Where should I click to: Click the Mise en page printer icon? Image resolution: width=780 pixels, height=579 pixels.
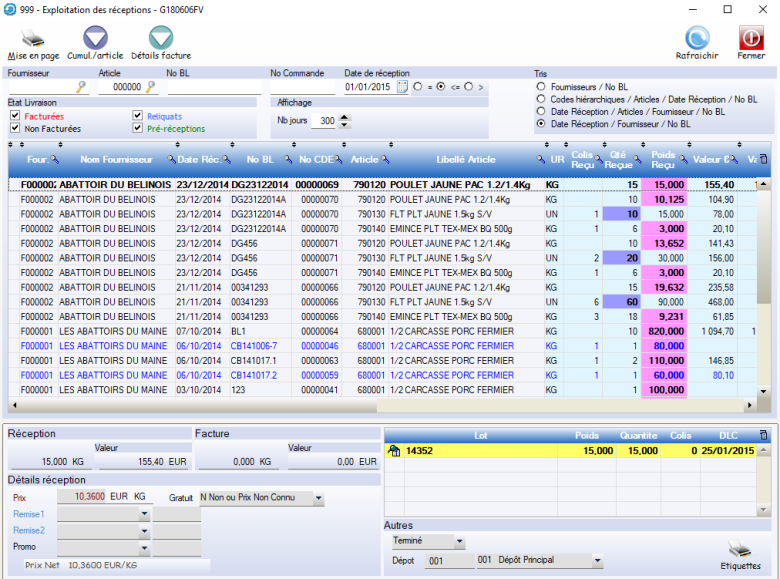click(33, 39)
